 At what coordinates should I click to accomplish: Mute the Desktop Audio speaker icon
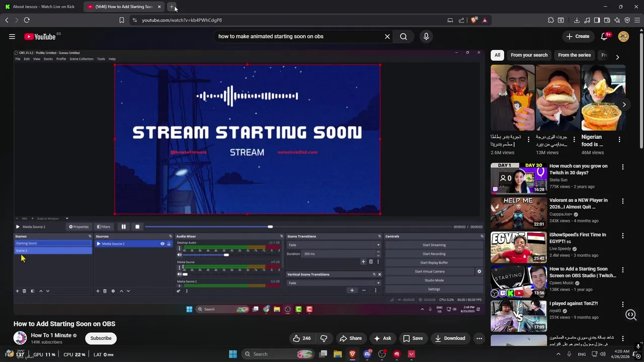point(179,255)
